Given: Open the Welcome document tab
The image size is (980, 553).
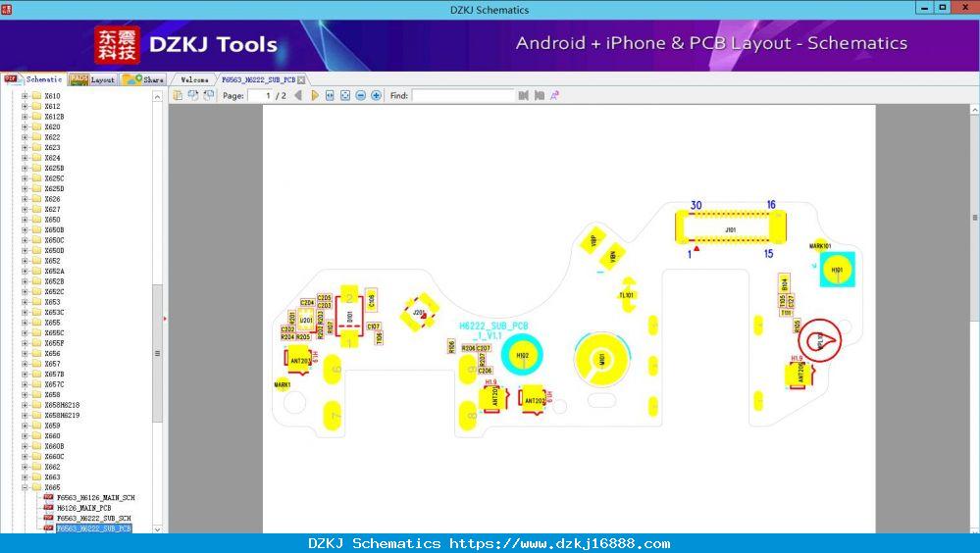Looking at the screenshot, I should point(194,80).
